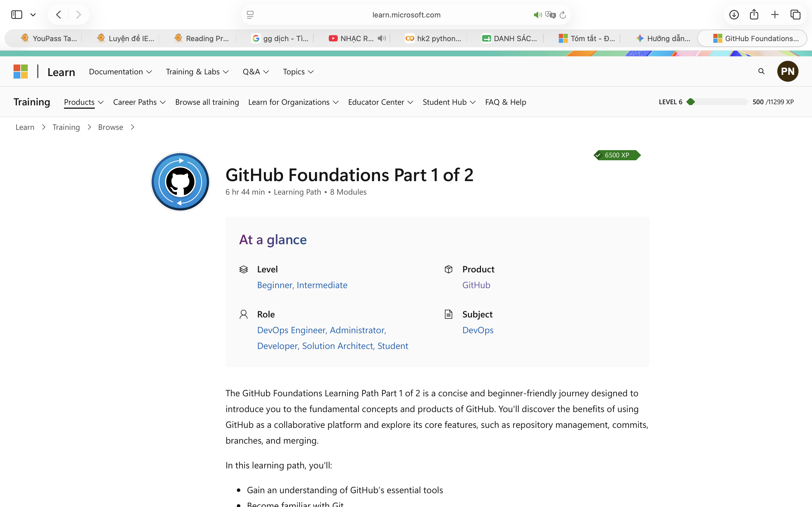Click the page reload icon
This screenshot has width=812, height=507.
pos(563,15)
